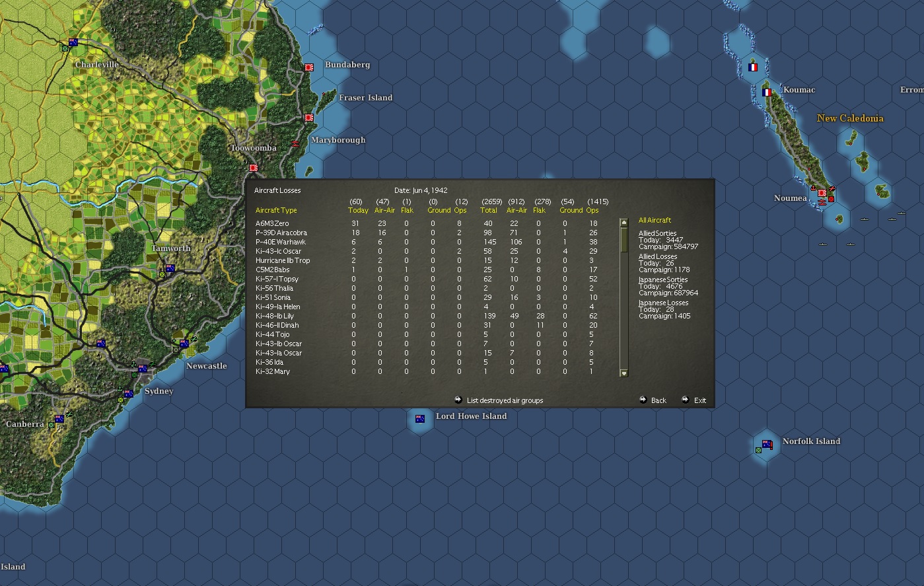Click the red ground unit icon at Noumea

pos(831,199)
